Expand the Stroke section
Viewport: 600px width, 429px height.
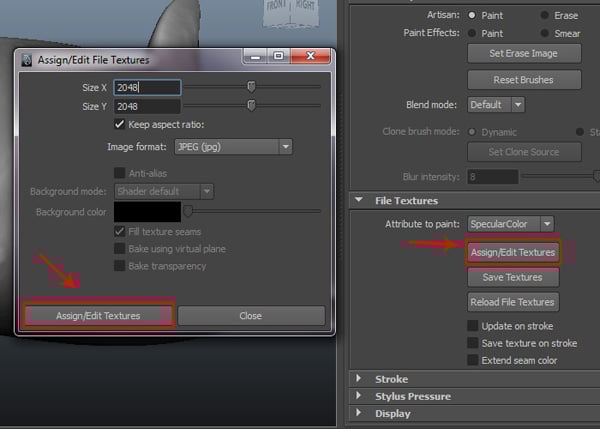click(360, 379)
